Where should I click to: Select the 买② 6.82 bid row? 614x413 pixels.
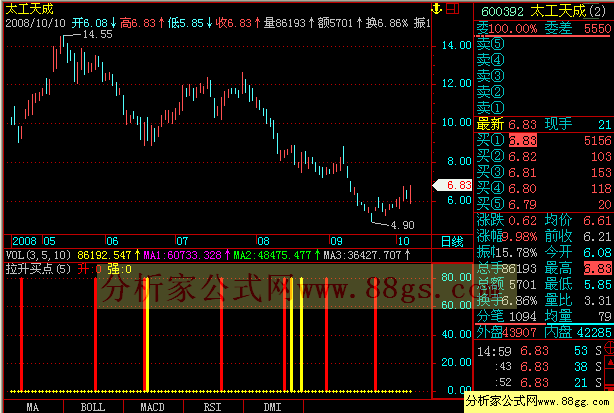(x=544, y=157)
